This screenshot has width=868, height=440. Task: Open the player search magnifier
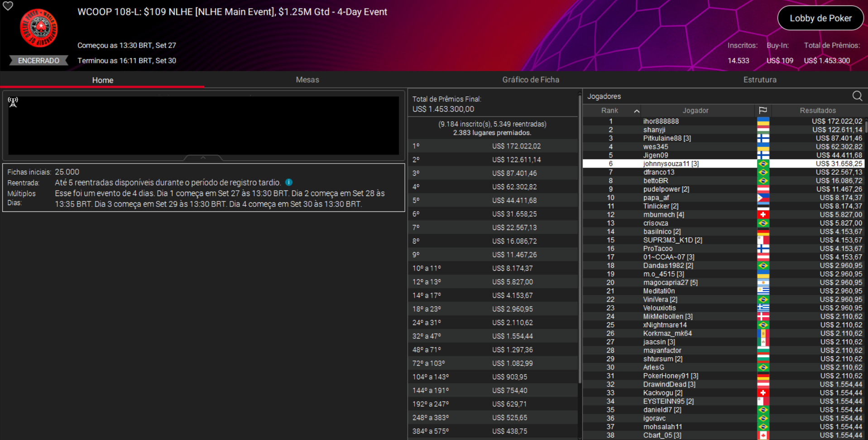point(857,96)
